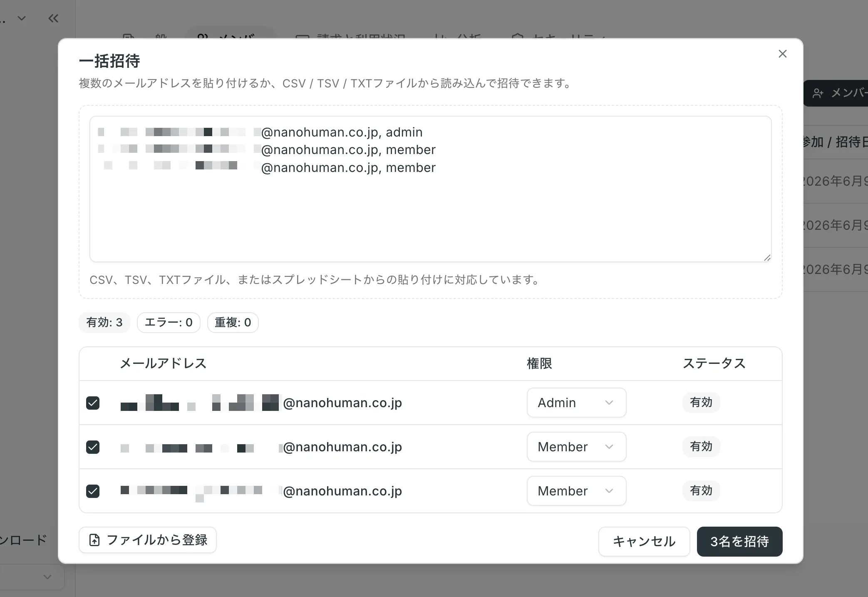Click the 3名を招待 button
Screen dimensions: 868x597
coord(739,542)
